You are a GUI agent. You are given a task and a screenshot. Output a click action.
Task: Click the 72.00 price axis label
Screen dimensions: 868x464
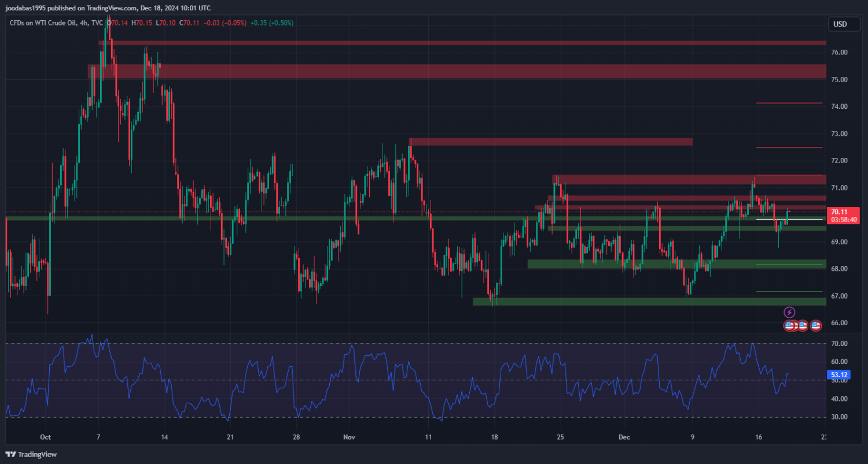[839, 160]
